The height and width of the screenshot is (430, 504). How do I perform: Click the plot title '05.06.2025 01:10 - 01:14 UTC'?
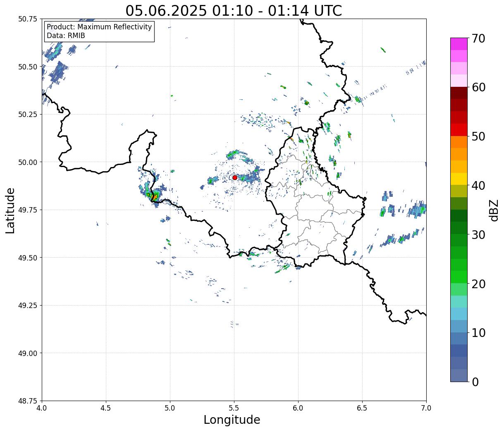[x=234, y=10]
